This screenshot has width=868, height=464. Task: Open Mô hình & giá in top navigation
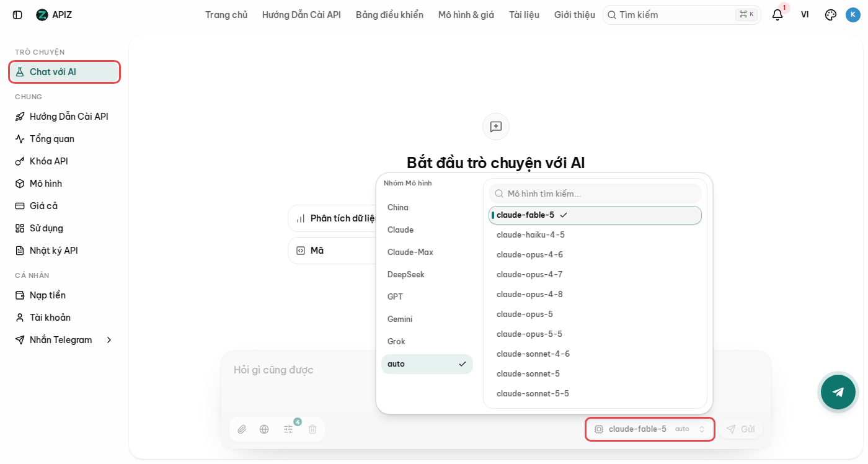click(x=466, y=15)
